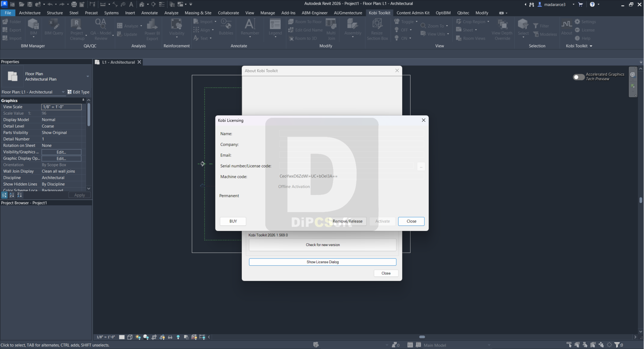This screenshot has width=644, height=349.
Task: Open the Room Views tool
Action: coord(471,38)
